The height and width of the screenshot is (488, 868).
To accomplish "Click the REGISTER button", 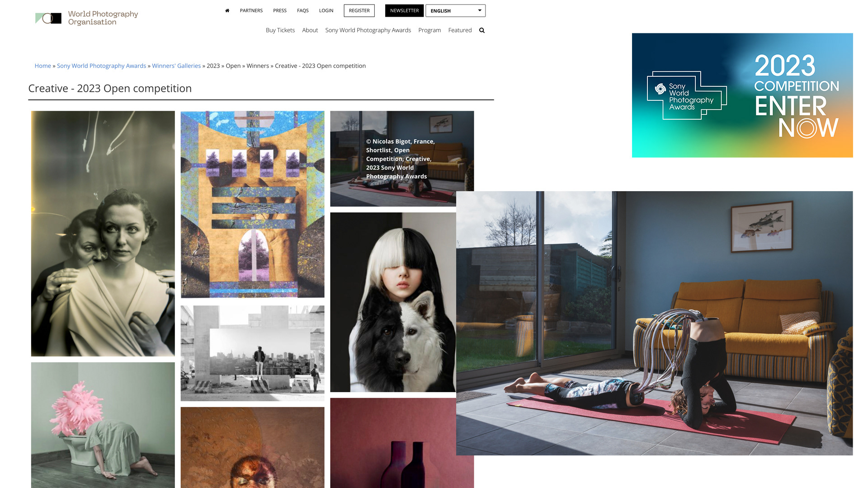I will click(359, 10).
